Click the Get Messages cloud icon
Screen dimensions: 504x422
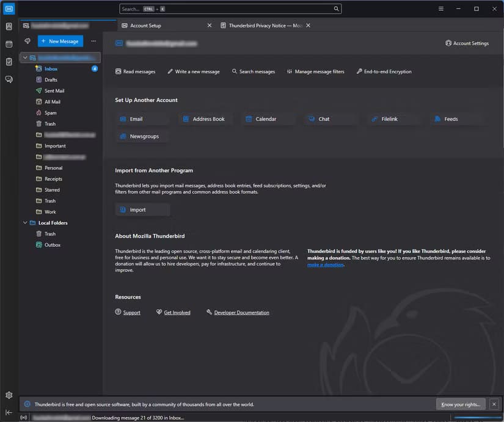27,41
